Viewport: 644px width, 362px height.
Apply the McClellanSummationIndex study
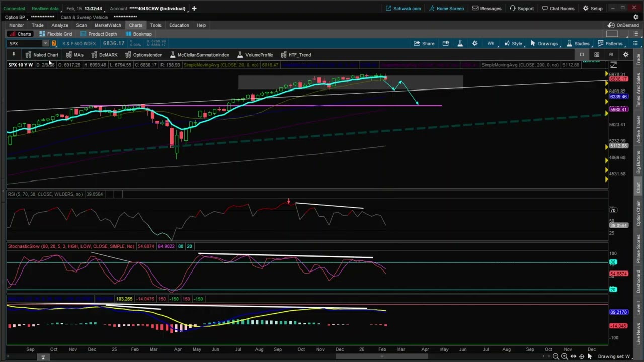pos(199,55)
